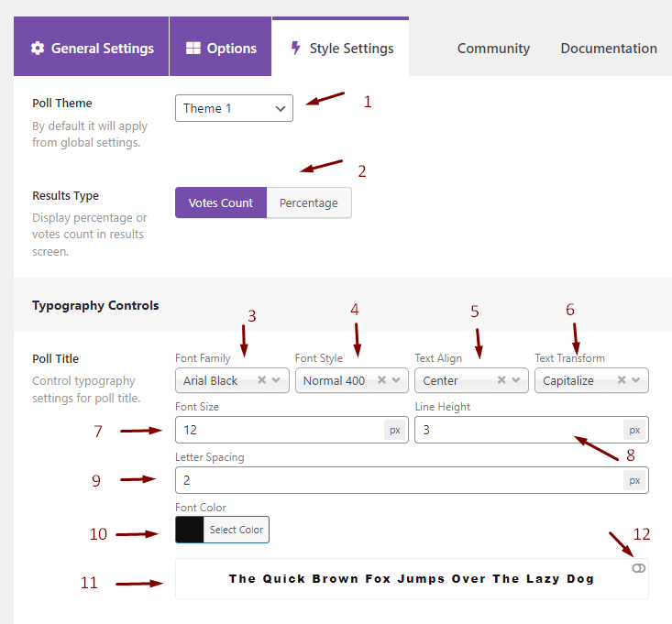Expand the Text Transform dropdown arrow

635,380
